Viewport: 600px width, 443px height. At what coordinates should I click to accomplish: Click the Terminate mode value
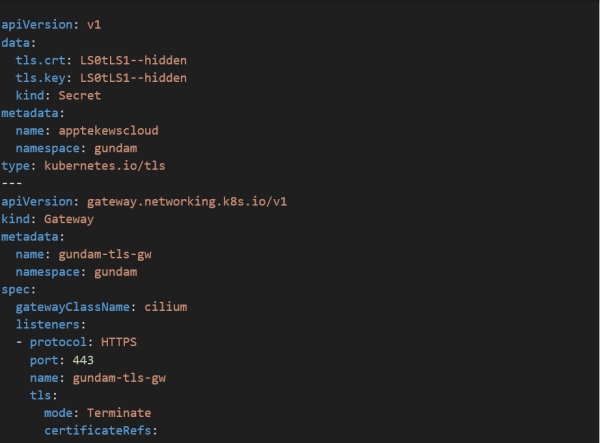pyautogui.click(x=118, y=413)
